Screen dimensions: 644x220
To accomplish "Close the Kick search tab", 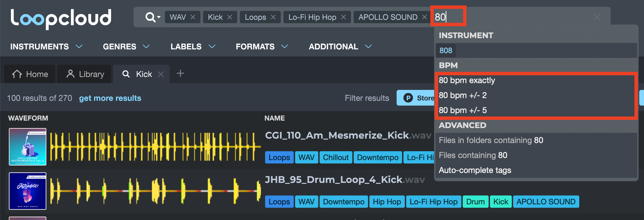I will click(161, 74).
